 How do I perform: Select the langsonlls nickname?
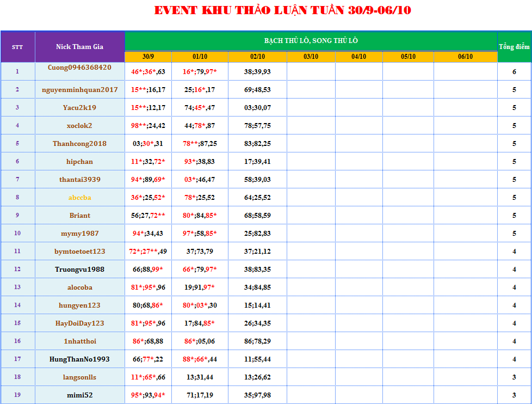pyautogui.click(x=79, y=377)
